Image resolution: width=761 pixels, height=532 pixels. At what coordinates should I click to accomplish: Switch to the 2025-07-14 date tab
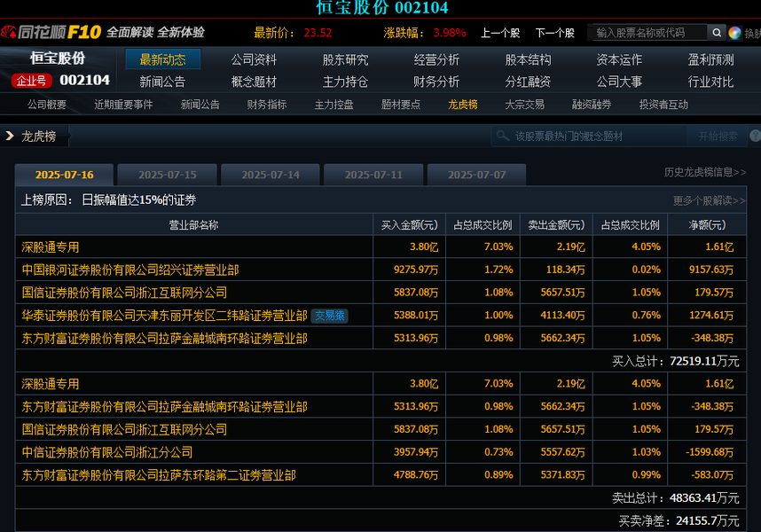pyautogui.click(x=271, y=175)
